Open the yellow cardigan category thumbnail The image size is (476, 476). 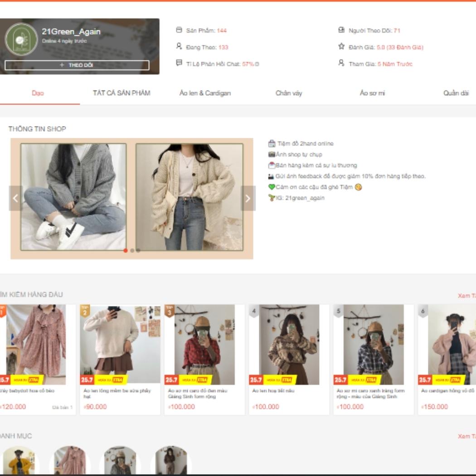[19, 460]
